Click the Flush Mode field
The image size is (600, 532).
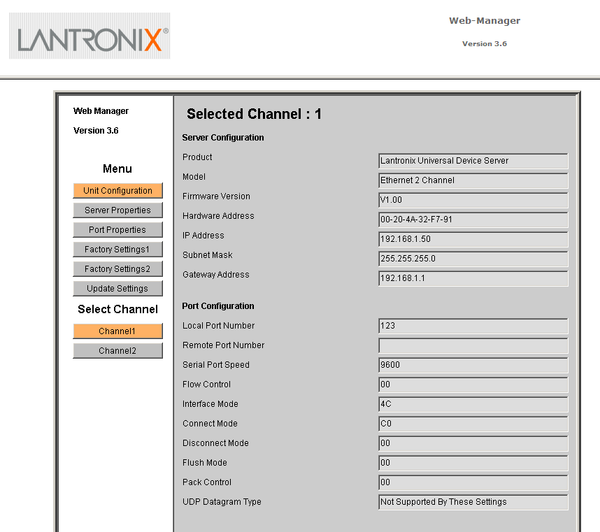tap(473, 463)
